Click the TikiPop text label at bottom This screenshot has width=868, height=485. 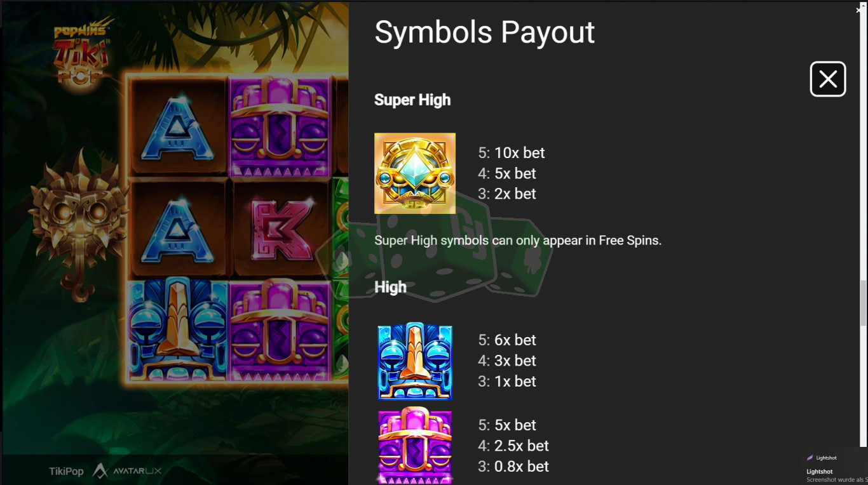pos(66,471)
